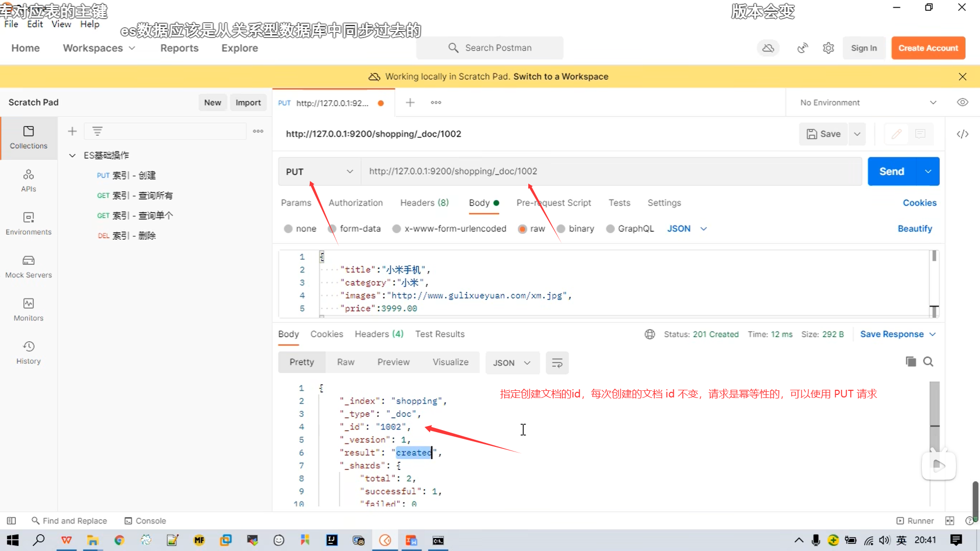Expand the No Environment dropdown
The image size is (980, 551).
point(868,103)
